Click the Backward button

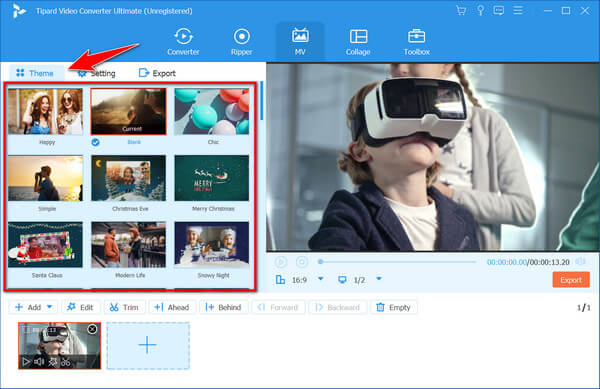[x=338, y=307]
